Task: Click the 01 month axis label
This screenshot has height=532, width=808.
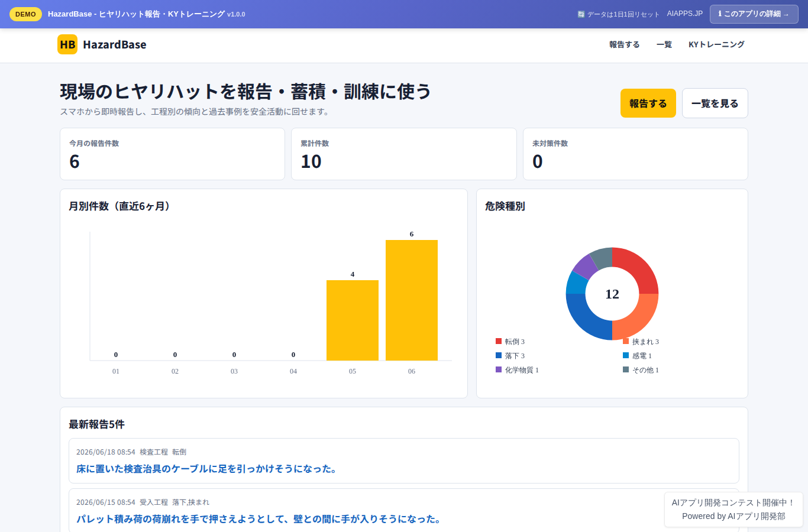Action: 116,371
